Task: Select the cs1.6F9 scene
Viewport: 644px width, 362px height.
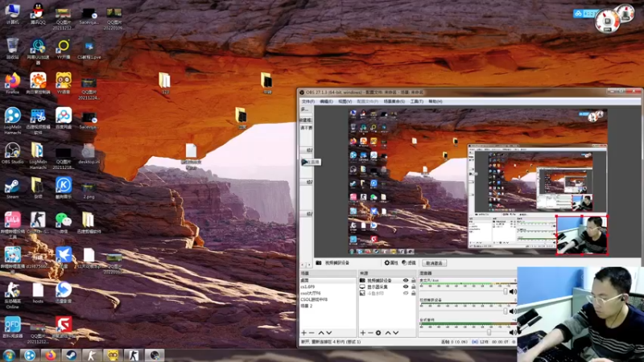Action: pyautogui.click(x=328, y=287)
